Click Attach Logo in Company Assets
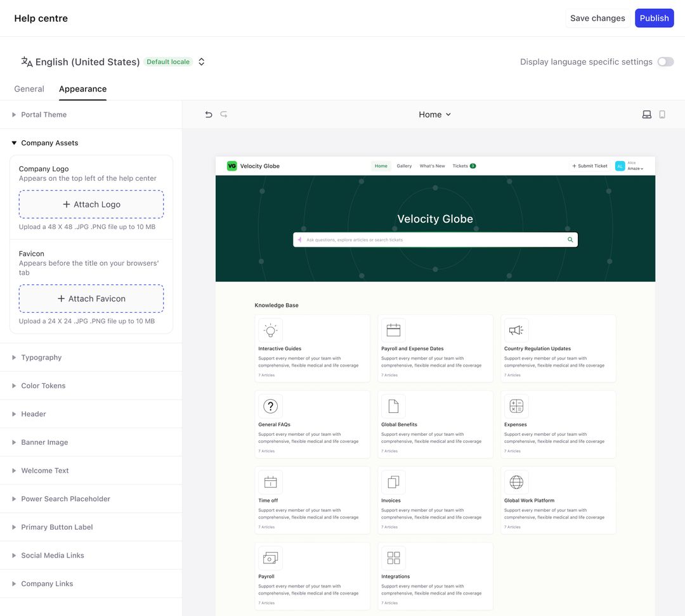685x616 pixels. coord(91,204)
